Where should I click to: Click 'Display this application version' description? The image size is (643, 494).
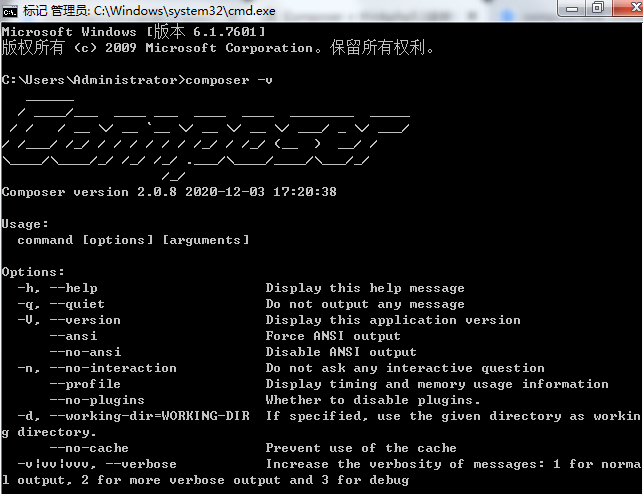(x=393, y=320)
